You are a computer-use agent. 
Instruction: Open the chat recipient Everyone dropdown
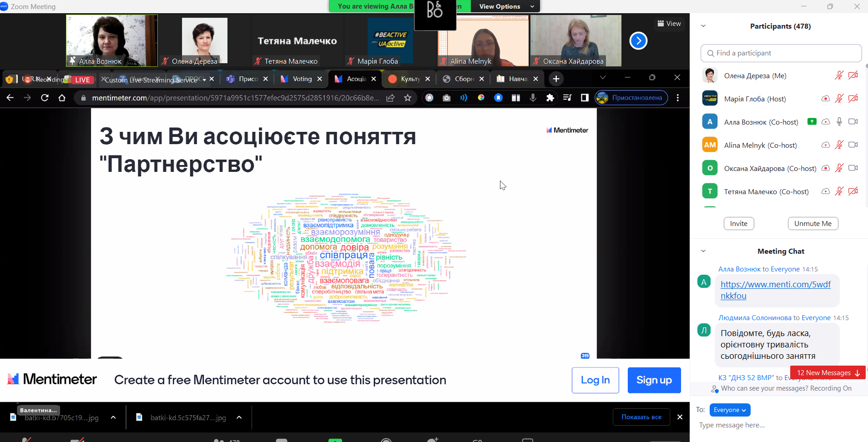[x=729, y=410]
